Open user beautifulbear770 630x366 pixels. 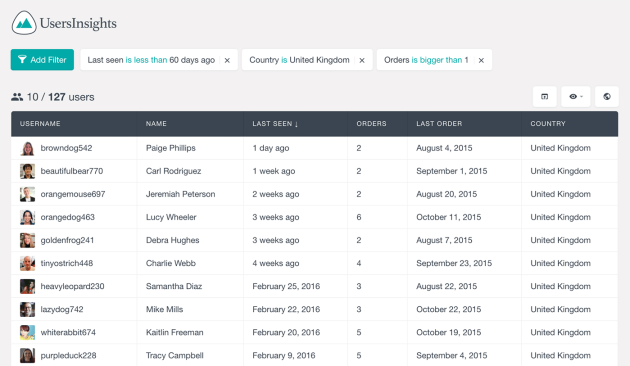point(72,171)
